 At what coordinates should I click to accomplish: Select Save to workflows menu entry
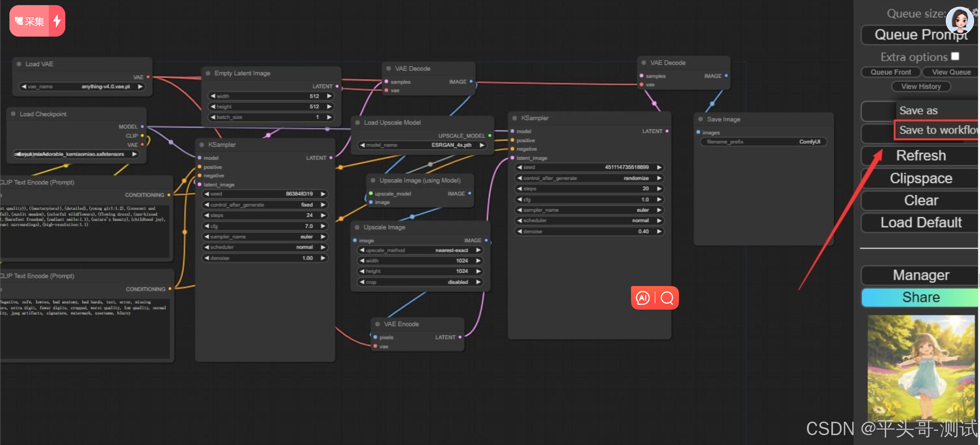(937, 130)
